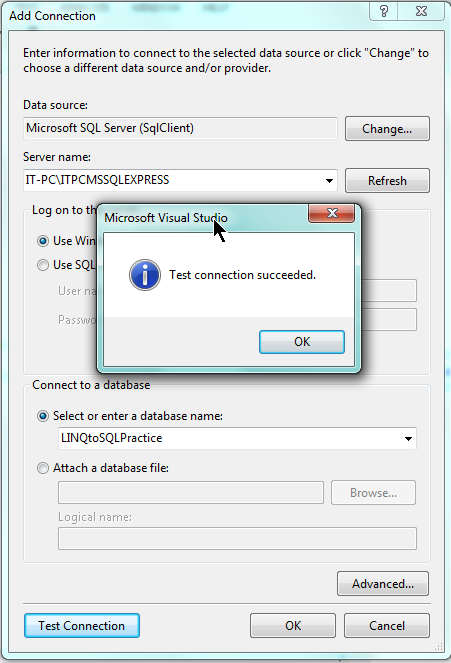Click Cancel in Add Connection dialog
Image resolution: width=451 pixels, height=663 pixels.
coord(387,625)
